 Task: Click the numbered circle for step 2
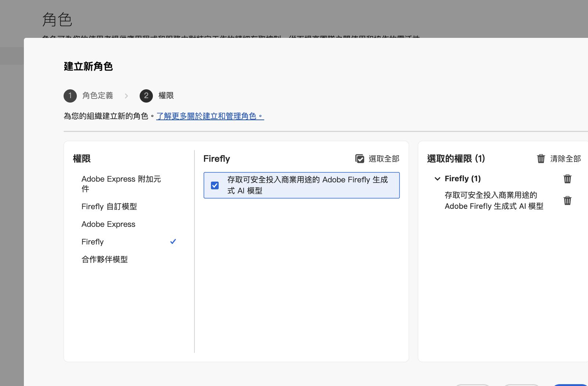click(x=146, y=96)
